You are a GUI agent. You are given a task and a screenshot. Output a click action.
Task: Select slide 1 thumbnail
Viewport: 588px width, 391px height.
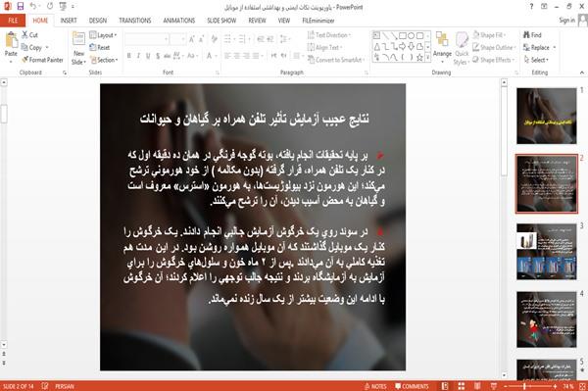(547, 116)
